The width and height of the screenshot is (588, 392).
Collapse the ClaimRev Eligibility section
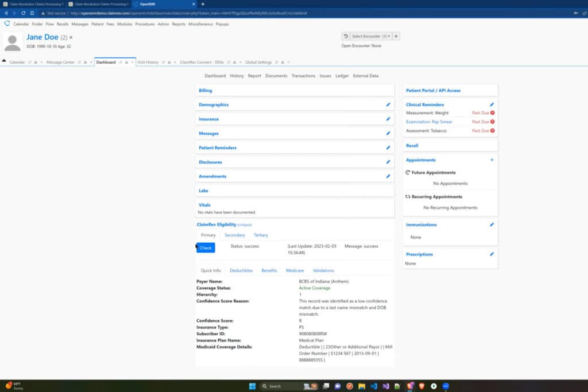pyautogui.click(x=245, y=224)
